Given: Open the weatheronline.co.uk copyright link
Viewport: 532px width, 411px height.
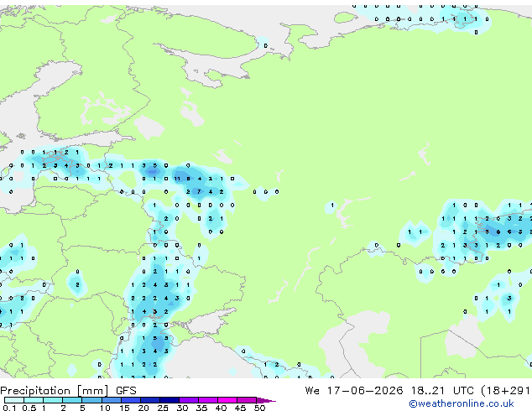Looking at the screenshot, I should click(462, 403).
